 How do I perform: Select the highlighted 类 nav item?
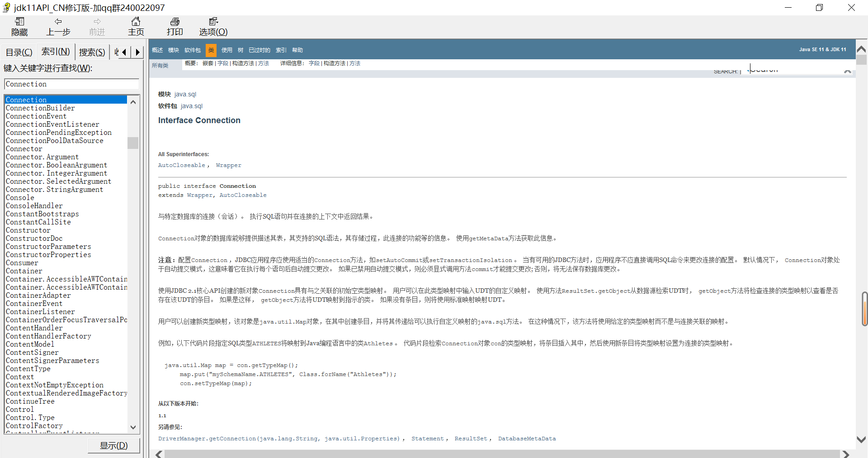pyautogui.click(x=211, y=50)
